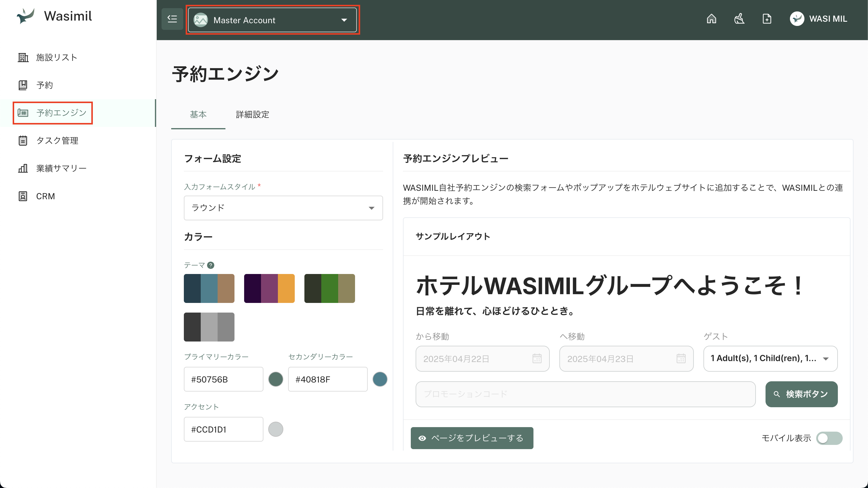868x488 pixels.
Task: Click the home icon in the header
Action: pyautogui.click(x=711, y=19)
